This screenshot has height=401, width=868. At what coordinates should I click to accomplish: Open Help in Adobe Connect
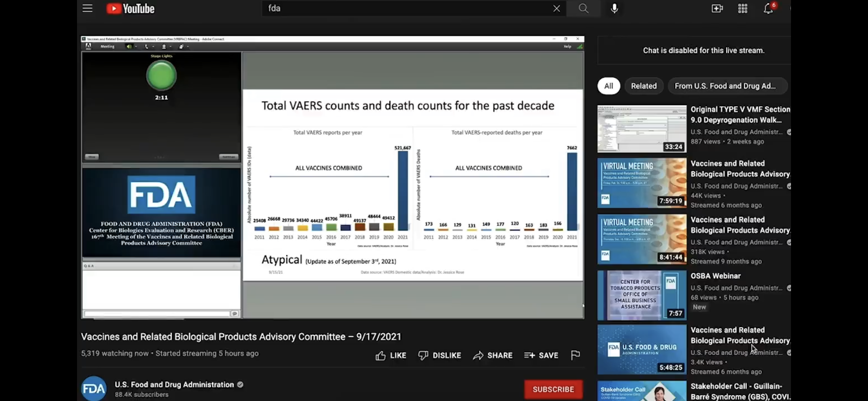[x=567, y=46]
